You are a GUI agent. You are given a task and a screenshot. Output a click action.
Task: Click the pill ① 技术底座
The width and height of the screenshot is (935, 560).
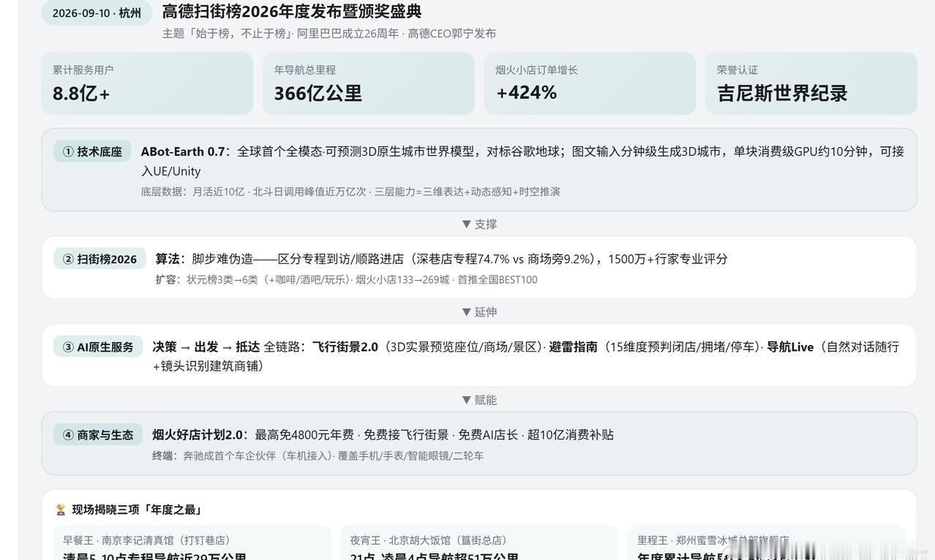tap(92, 151)
